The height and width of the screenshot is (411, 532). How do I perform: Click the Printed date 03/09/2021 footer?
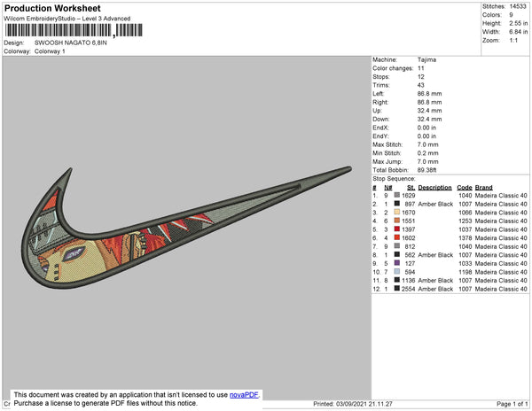[353, 404]
